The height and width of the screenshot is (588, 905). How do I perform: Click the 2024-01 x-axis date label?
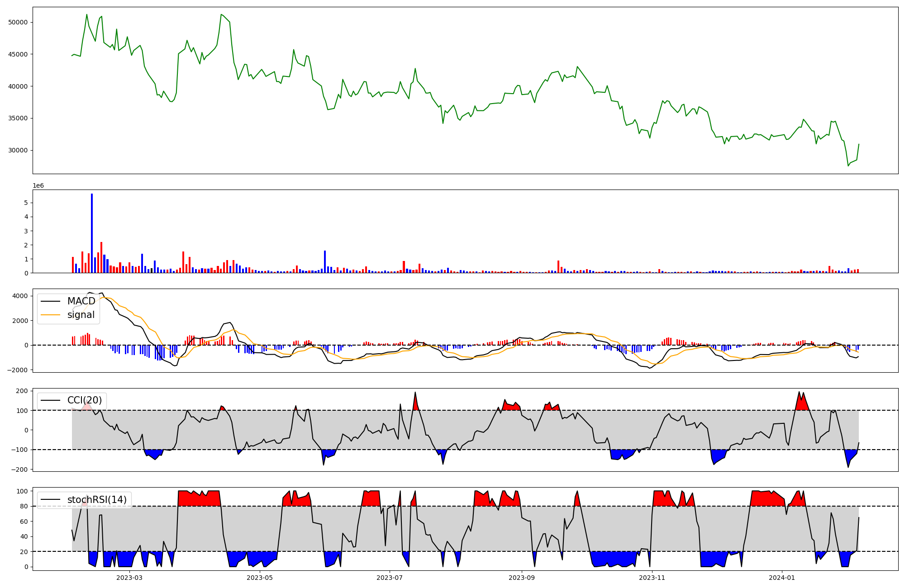(x=782, y=578)
